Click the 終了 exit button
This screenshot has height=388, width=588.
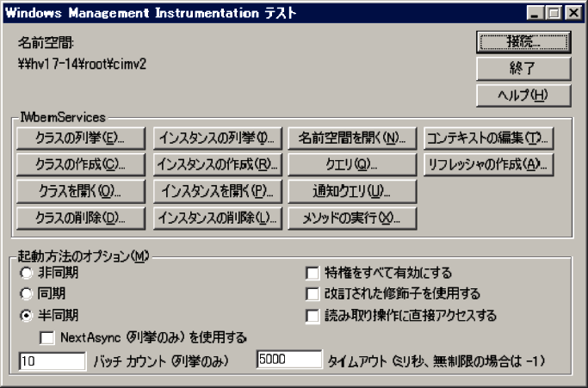point(523,69)
